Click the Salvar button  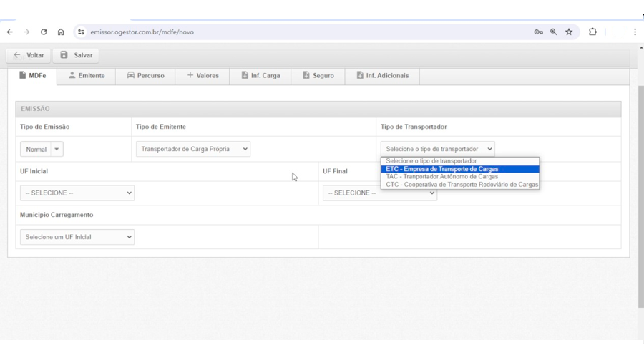pyautogui.click(x=76, y=55)
